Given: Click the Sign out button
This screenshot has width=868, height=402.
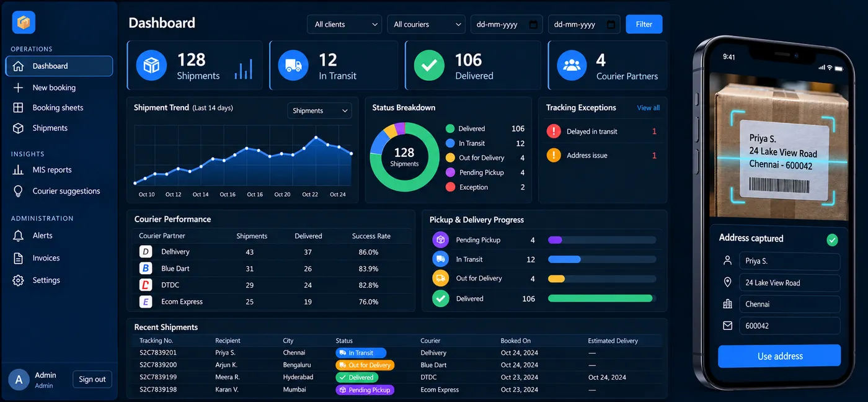Looking at the screenshot, I should click(92, 380).
